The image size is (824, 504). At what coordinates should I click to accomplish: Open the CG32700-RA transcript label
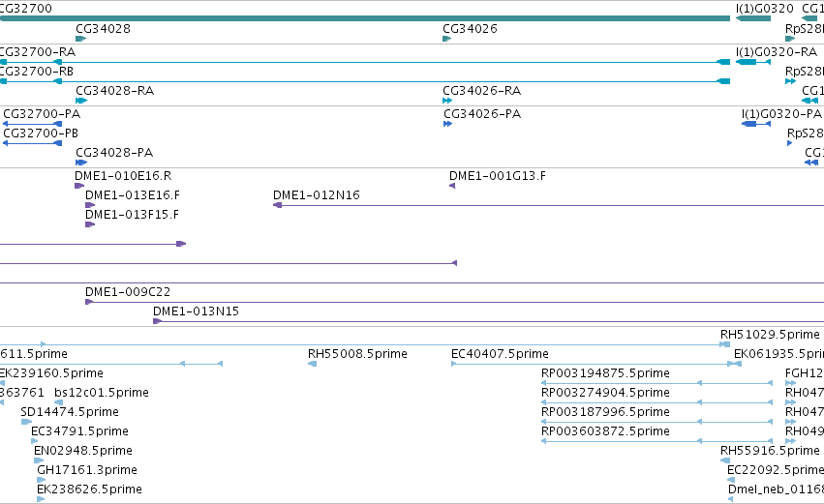38,52
